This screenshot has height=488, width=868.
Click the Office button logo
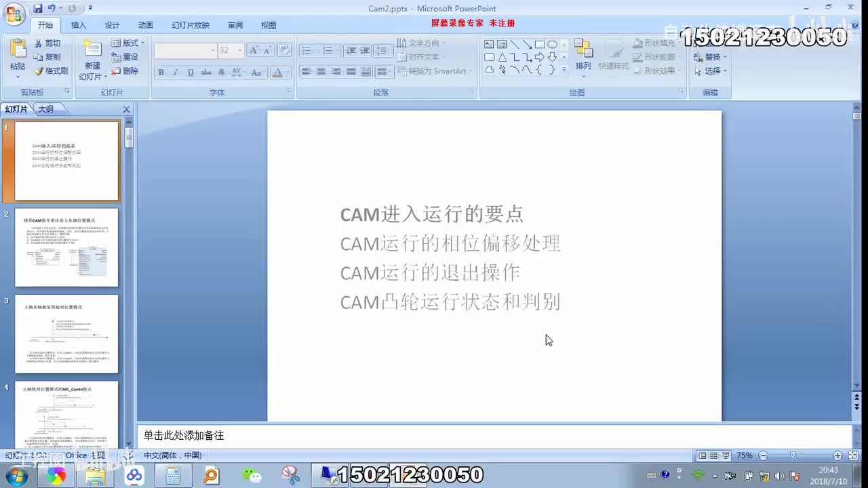pyautogui.click(x=14, y=14)
